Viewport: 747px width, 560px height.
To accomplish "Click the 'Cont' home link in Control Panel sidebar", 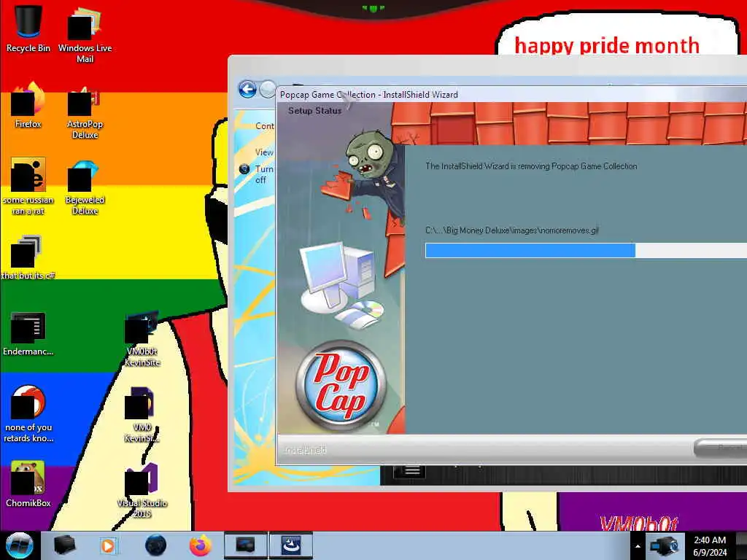I will point(265,125).
